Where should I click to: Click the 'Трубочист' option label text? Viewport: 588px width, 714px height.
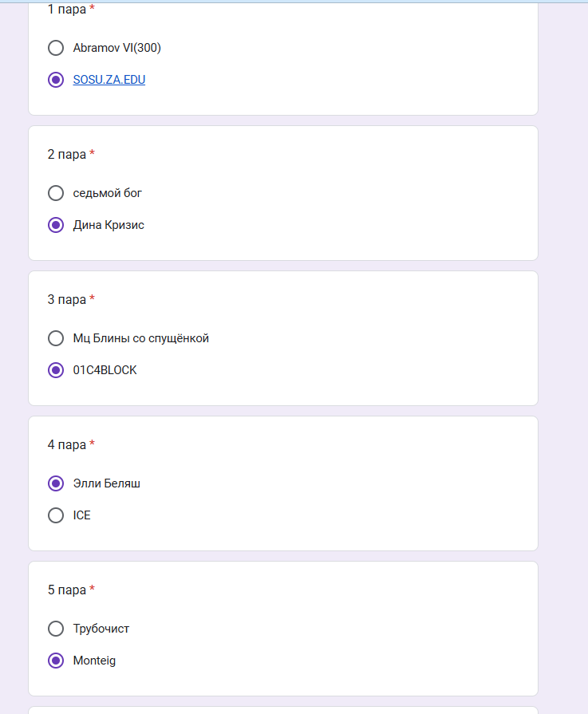point(101,629)
